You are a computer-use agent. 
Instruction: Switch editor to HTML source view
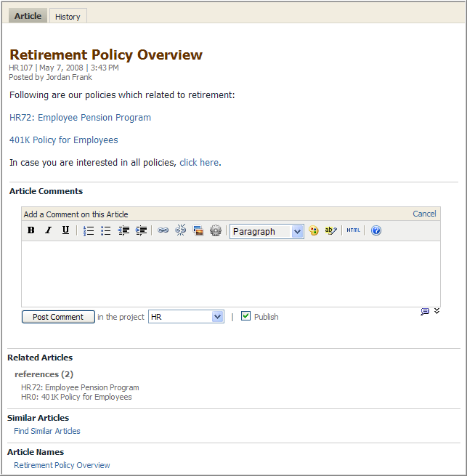pyautogui.click(x=353, y=230)
